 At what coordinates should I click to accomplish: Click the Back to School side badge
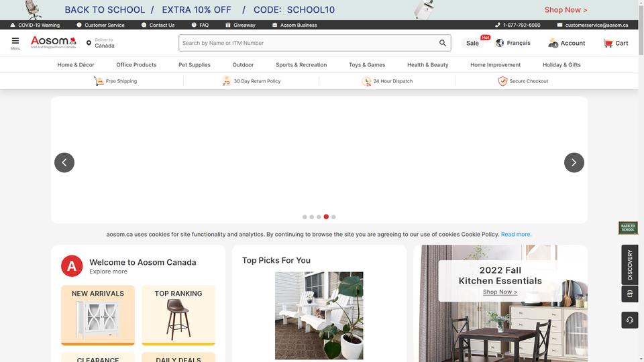(x=628, y=228)
